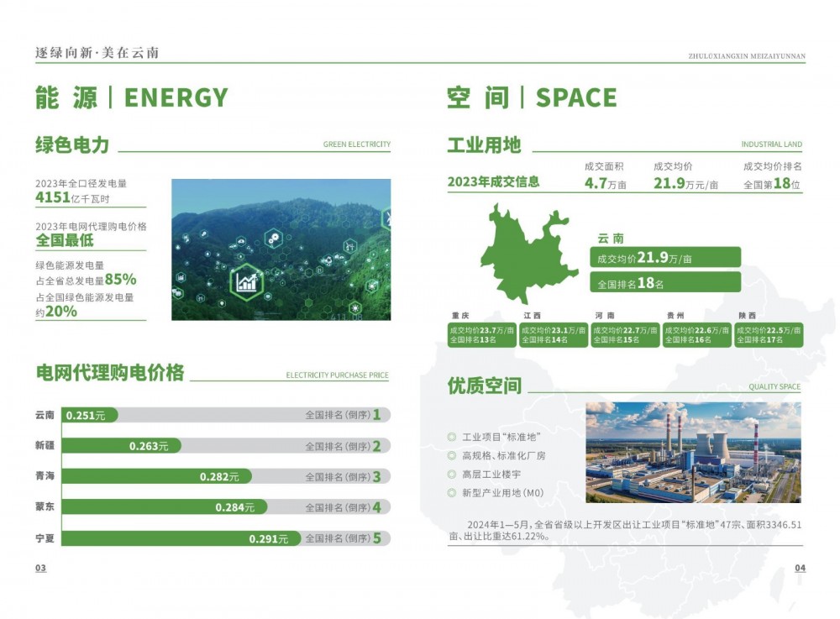840x619 pixels.
Task: Click the green 0.251元 bar for 云南
Action: 90,415
